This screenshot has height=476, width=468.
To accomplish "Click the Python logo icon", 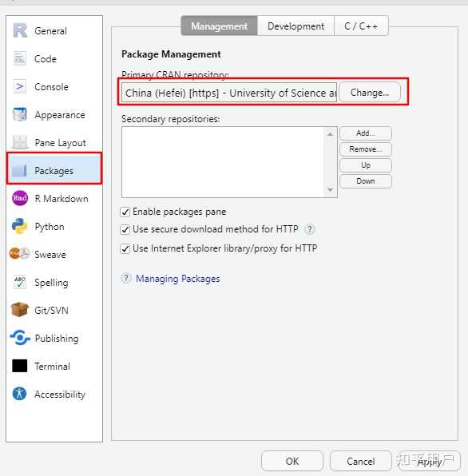I will 20,226.
